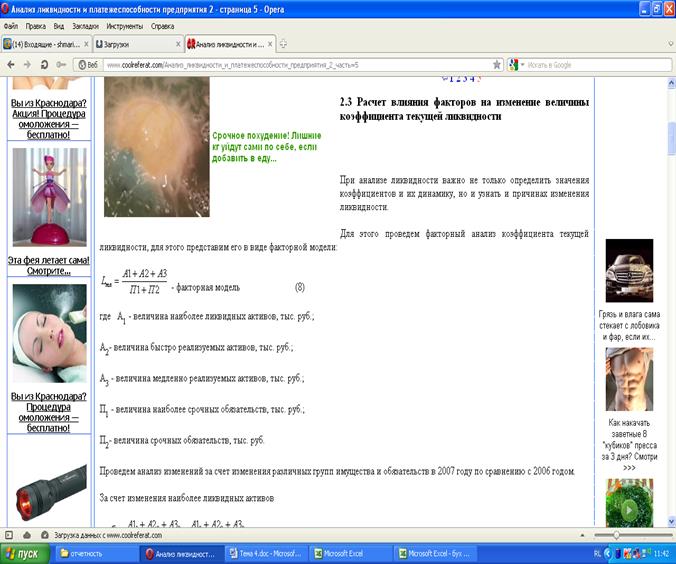Click the Mercedes car ad image

click(629, 271)
